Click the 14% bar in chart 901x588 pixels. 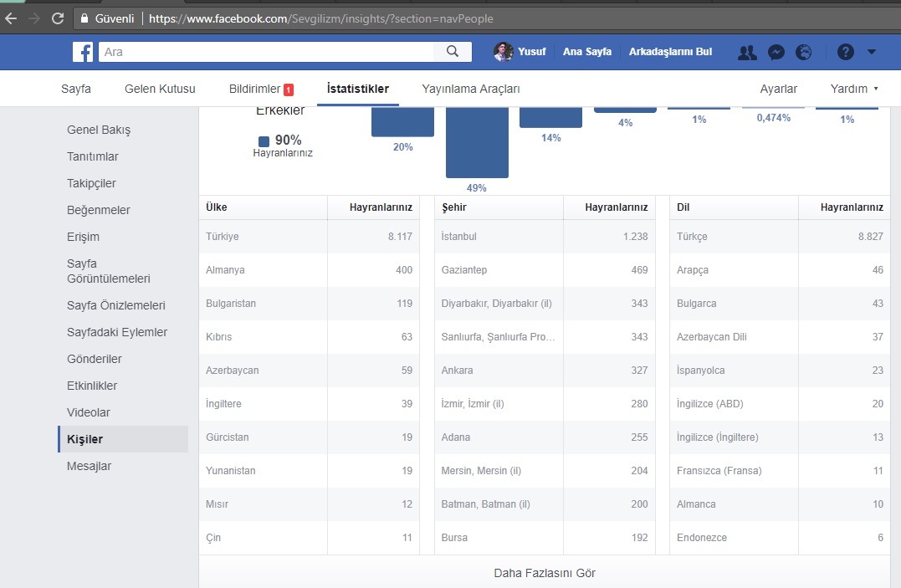(x=550, y=117)
